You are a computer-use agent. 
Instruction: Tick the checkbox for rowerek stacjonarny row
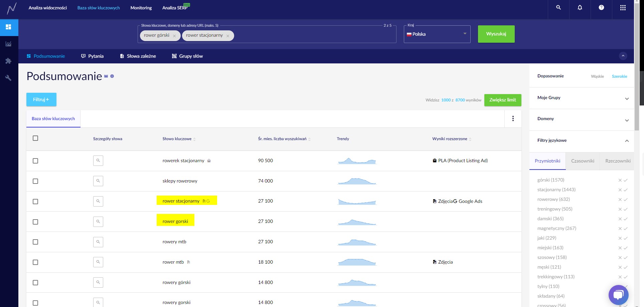(x=35, y=161)
